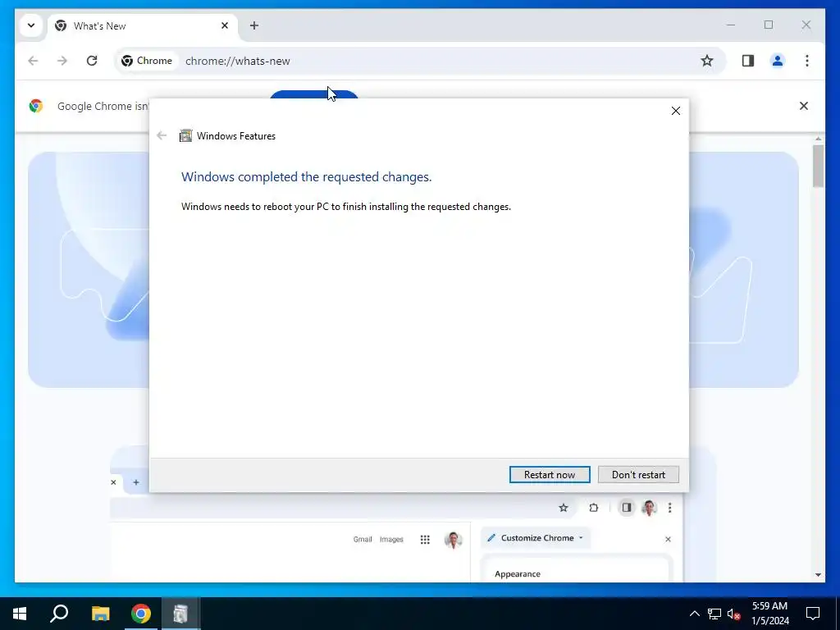Click Images link in illustration
The image size is (840, 630).
click(391, 540)
